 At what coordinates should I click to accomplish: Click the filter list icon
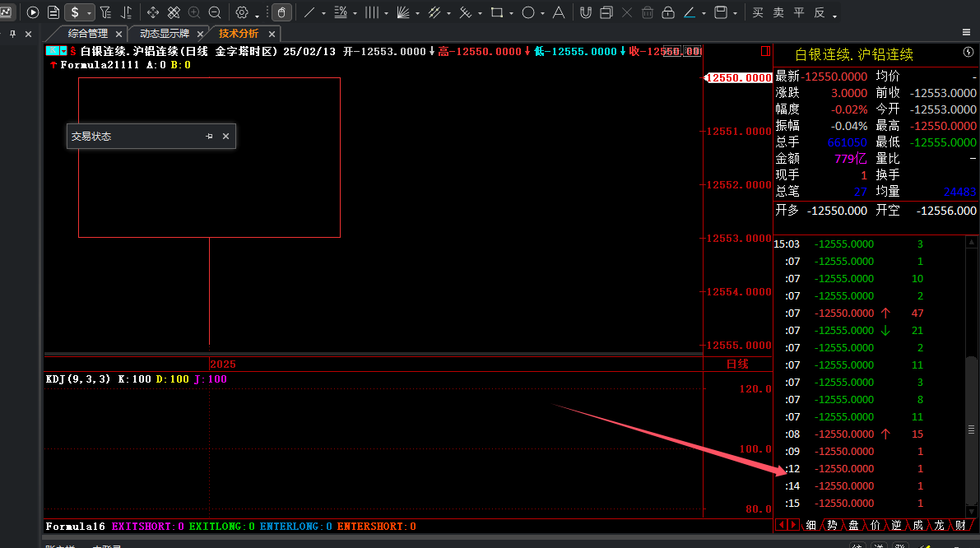coord(106,12)
